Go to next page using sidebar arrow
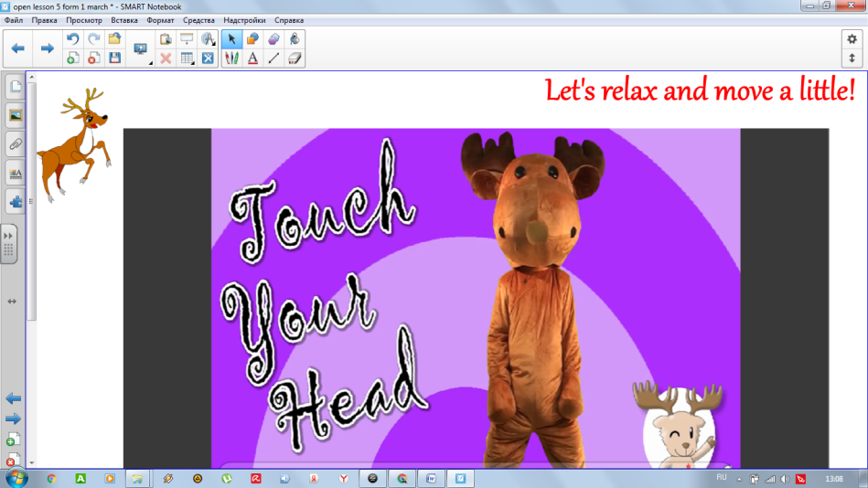Viewport: 868px width, 488px height. coord(14,419)
